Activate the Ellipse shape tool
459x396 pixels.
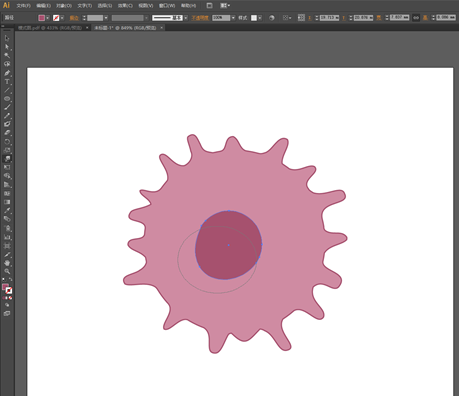click(x=7, y=99)
